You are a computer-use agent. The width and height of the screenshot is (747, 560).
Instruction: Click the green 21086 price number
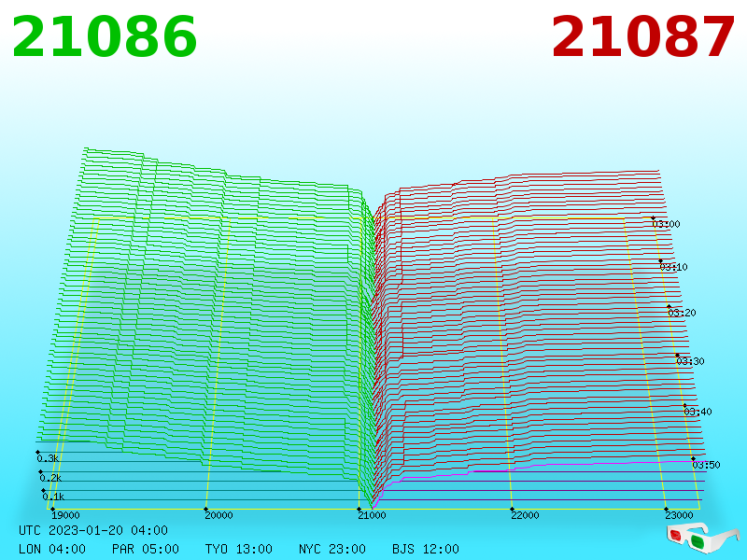104,37
